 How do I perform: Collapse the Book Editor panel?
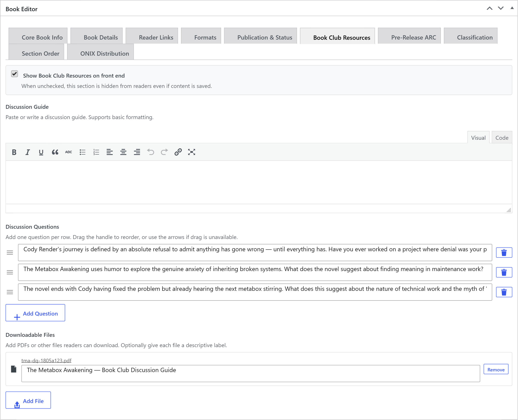point(512,8)
